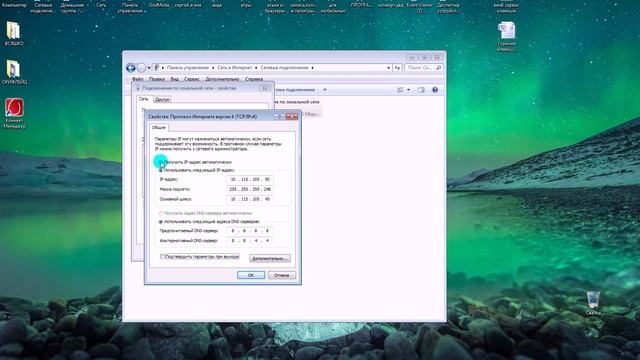Click OK in the TCP/IPv4 dialog
The image size is (640, 360).
251,275
